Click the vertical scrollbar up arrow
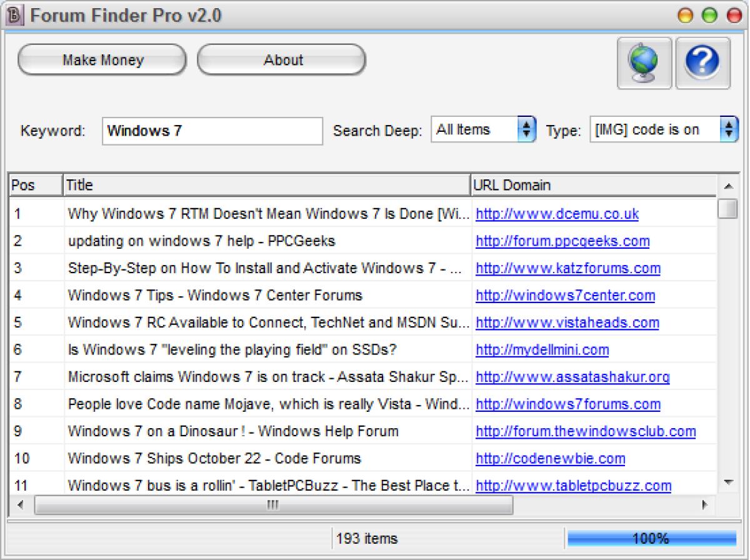750x560 pixels. click(728, 186)
